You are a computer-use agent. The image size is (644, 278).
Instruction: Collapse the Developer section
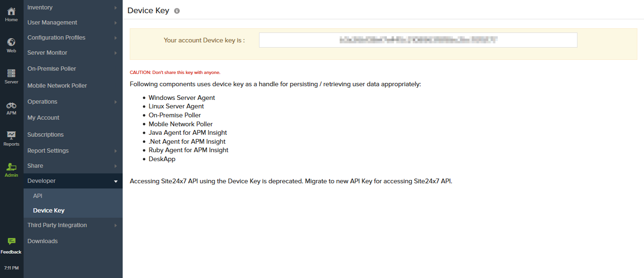116,181
